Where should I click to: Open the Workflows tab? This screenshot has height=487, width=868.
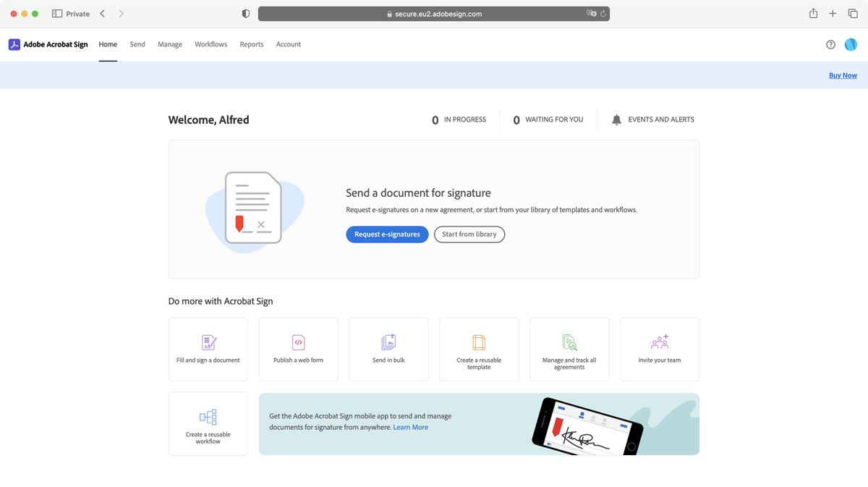[x=210, y=44]
